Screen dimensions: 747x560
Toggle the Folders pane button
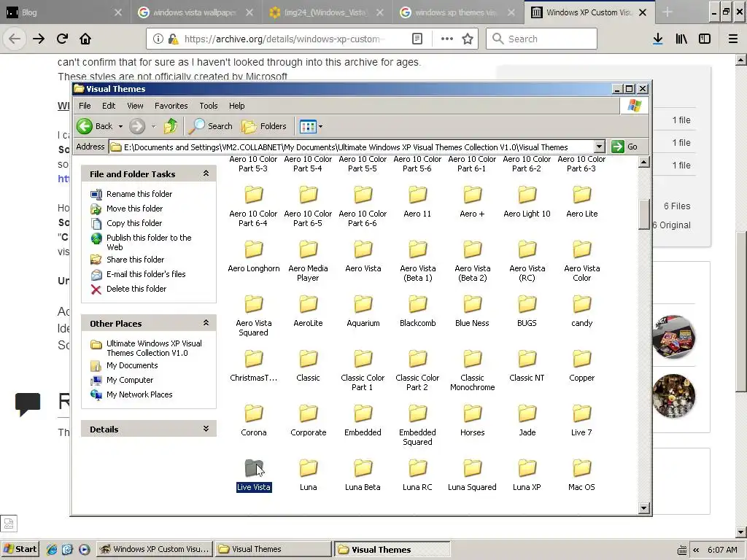264,126
